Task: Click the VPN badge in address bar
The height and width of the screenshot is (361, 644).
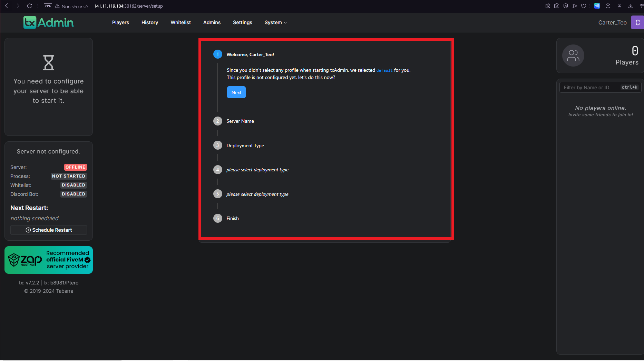Action: [x=48, y=6]
